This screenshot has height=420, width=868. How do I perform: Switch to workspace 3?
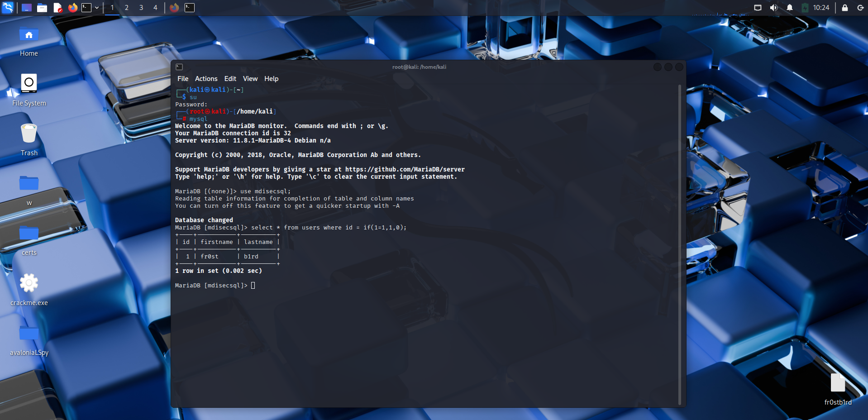pyautogui.click(x=141, y=8)
